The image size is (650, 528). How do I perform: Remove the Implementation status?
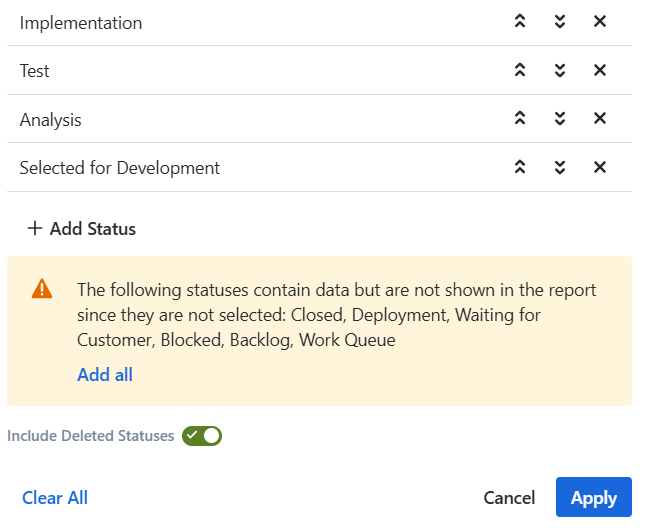click(x=600, y=22)
